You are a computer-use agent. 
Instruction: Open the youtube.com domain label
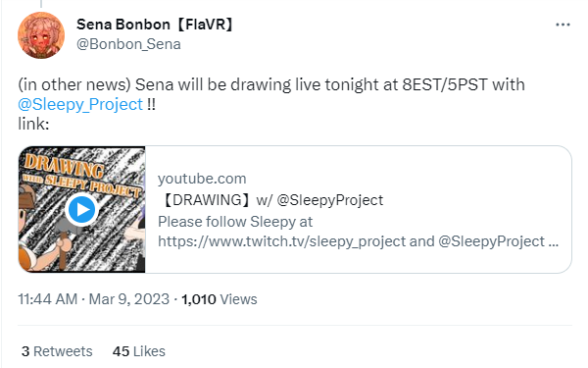click(x=202, y=179)
